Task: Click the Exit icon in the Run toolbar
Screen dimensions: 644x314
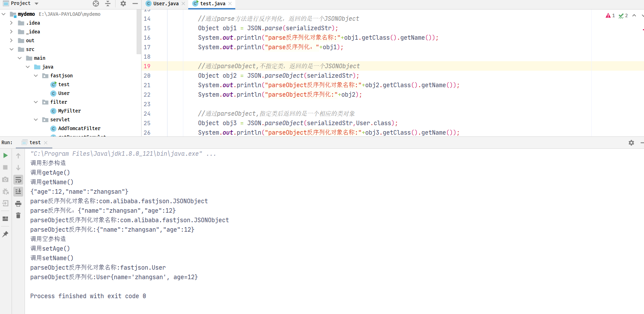Action: pos(5,203)
